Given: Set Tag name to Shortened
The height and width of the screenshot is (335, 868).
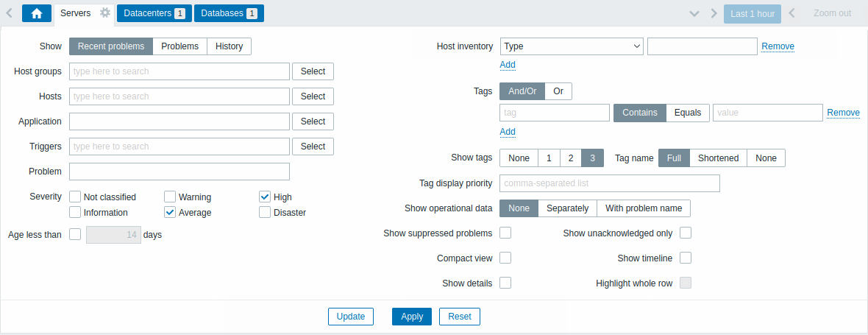Looking at the screenshot, I should tap(719, 158).
